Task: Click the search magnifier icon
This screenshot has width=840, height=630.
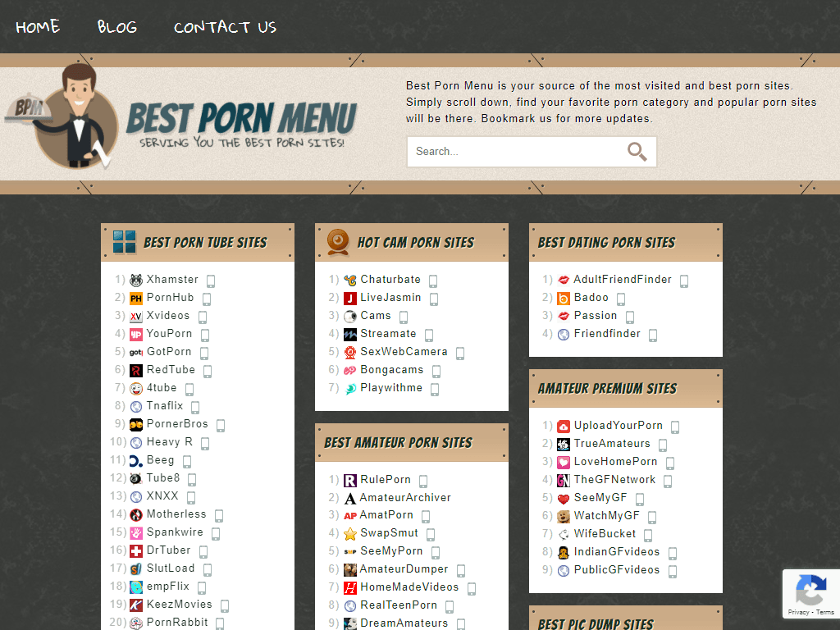Action: (x=637, y=152)
